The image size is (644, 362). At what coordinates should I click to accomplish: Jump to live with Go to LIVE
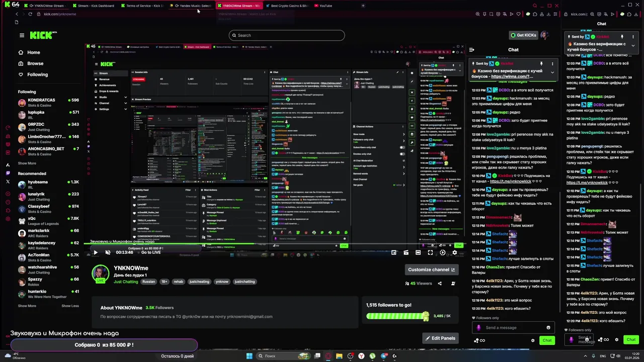[151, 252]
